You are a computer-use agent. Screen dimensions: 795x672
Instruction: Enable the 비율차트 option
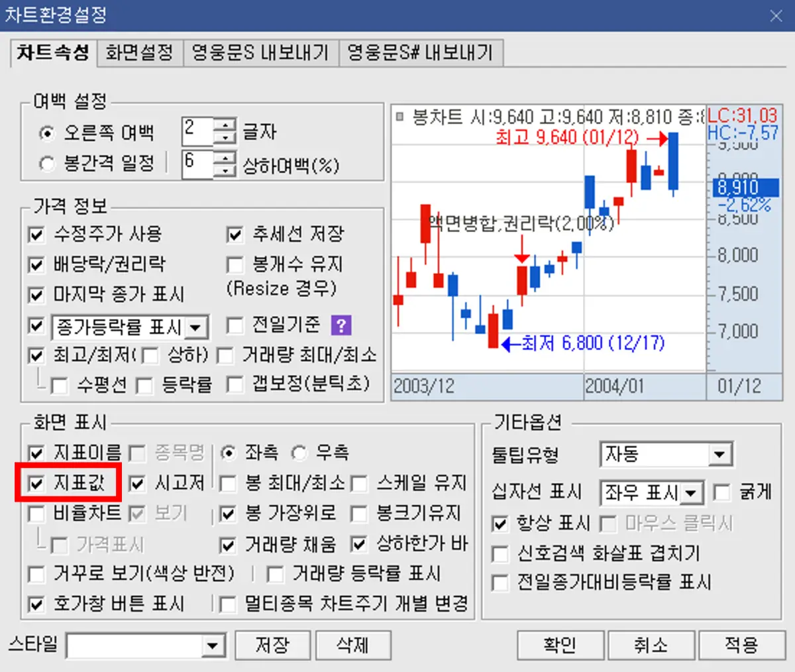pos(36,512)
